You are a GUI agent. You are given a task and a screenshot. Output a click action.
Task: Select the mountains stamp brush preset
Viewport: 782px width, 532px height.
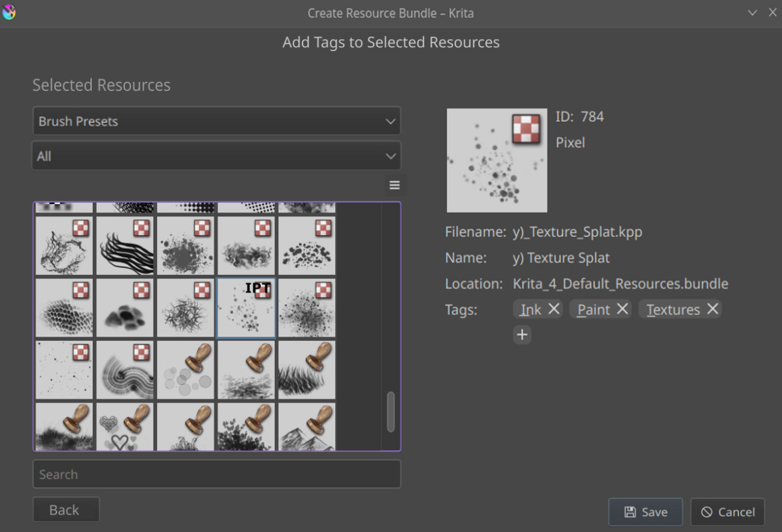pos(307,427)
